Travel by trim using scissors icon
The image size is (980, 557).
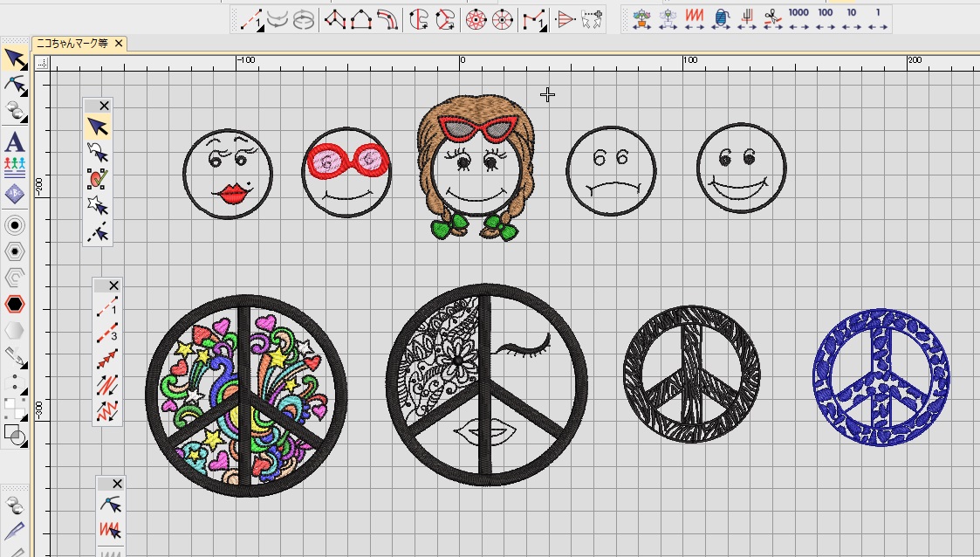(773, 19)
